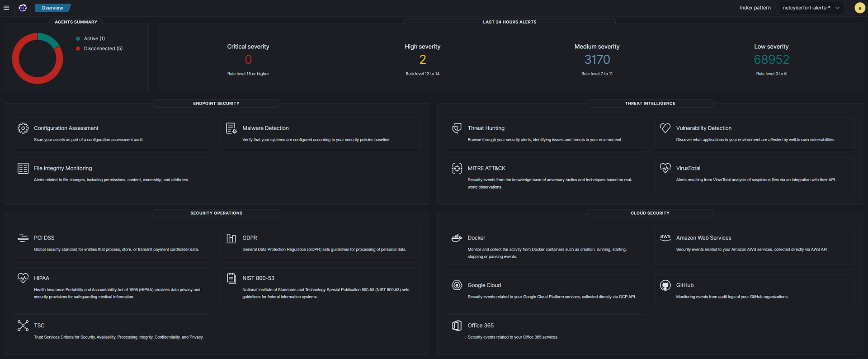868x359 pixels.
Task: Click the Medium severity count 3170
Action: pyautogui.click(x=597, y=60)
